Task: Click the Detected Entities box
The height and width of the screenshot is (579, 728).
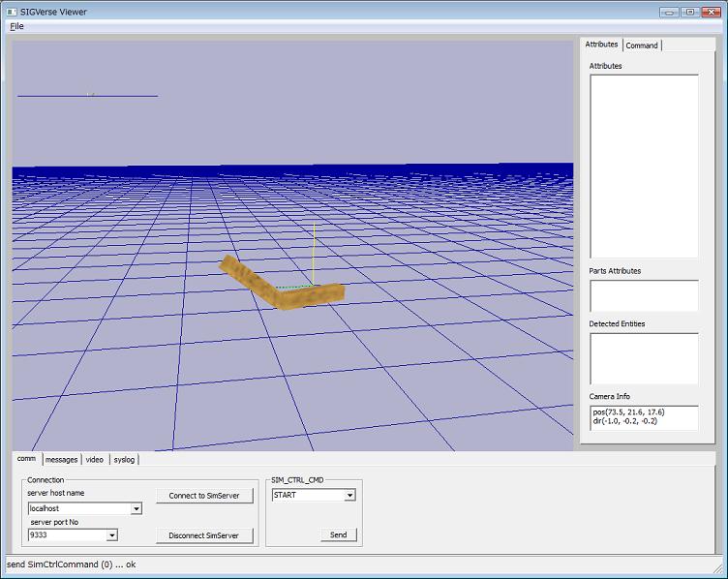Action: pos(644,358)
